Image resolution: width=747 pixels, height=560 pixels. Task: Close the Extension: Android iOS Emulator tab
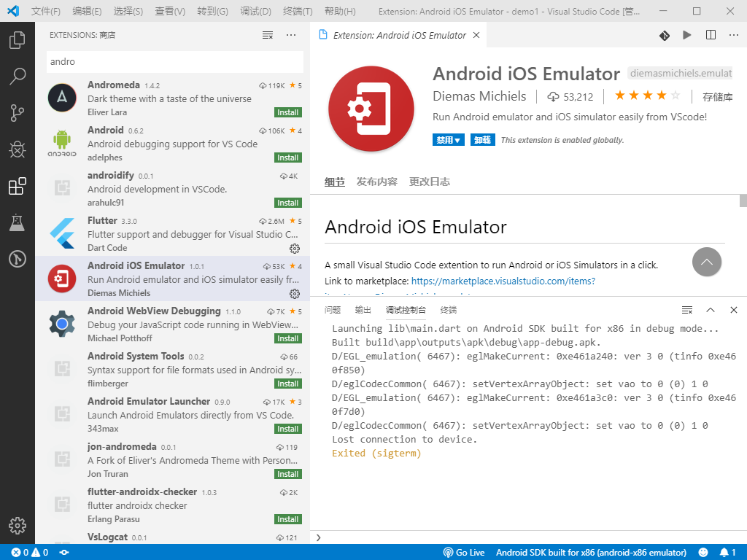click(476, 35)
